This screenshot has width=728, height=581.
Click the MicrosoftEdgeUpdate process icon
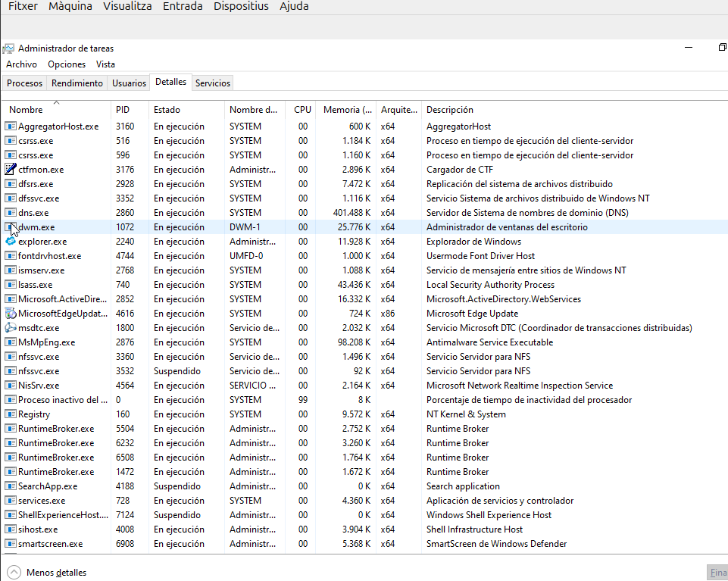pyautogui.click(x=11, y=314)
